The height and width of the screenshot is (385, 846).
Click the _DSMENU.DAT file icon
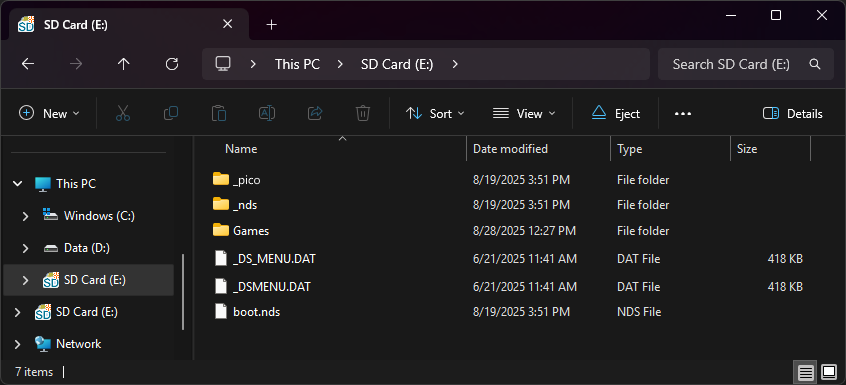click(x=221, y=286)
